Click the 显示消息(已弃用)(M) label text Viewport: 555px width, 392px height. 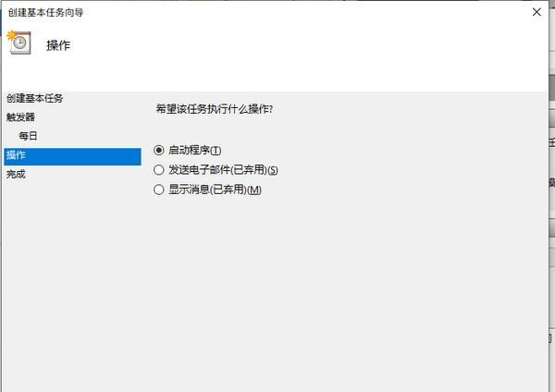[215, 190]
